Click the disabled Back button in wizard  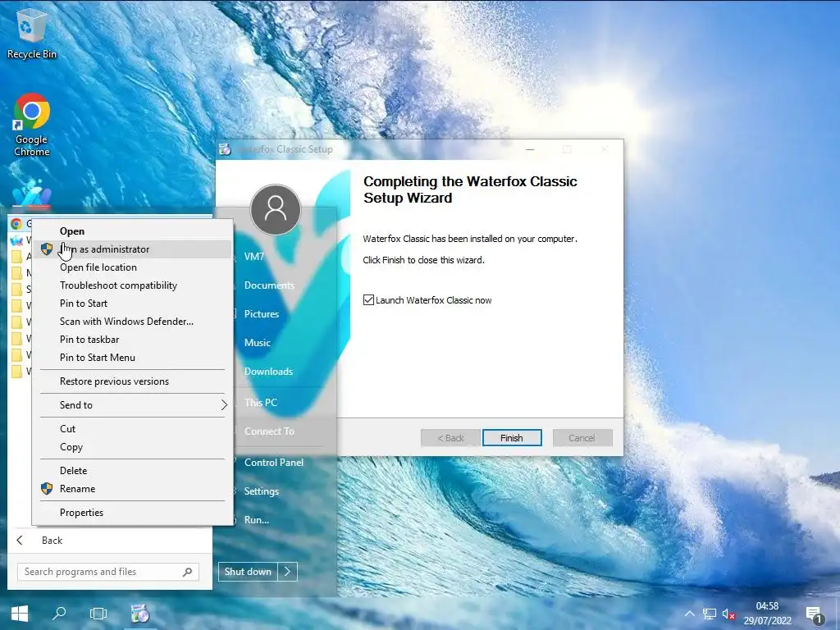(450, 438)
